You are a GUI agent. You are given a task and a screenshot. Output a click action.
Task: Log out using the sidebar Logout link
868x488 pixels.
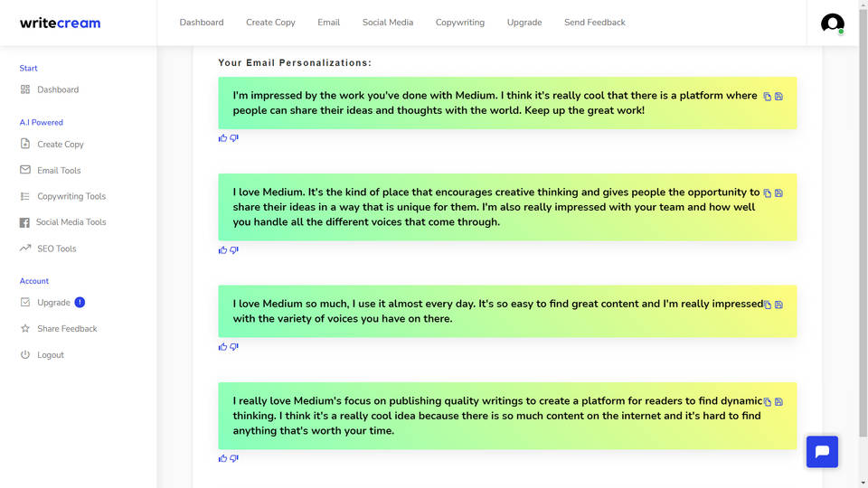point(51,355)
